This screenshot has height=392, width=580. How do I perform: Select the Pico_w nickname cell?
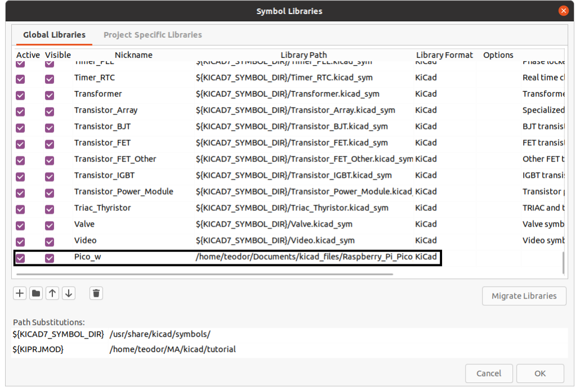tap(133, 257)
